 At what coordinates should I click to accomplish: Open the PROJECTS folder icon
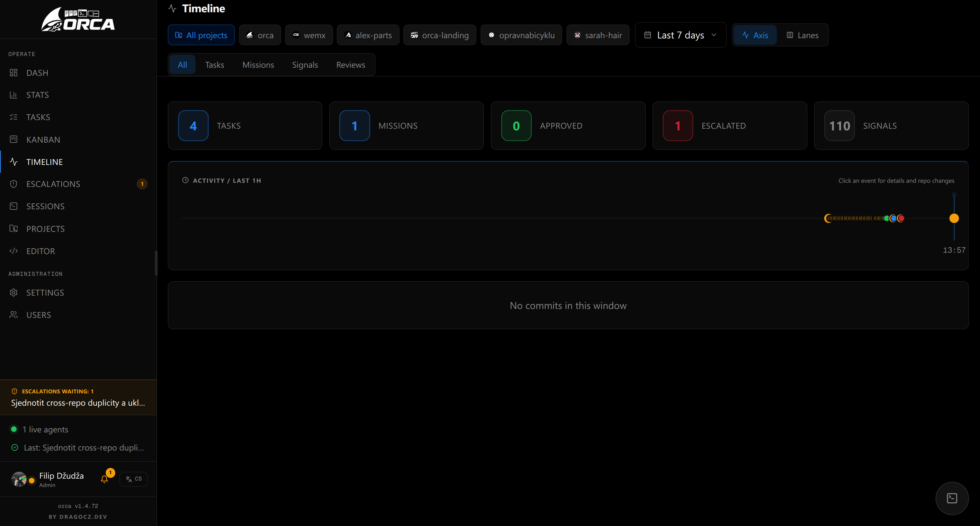coord(14,229)
